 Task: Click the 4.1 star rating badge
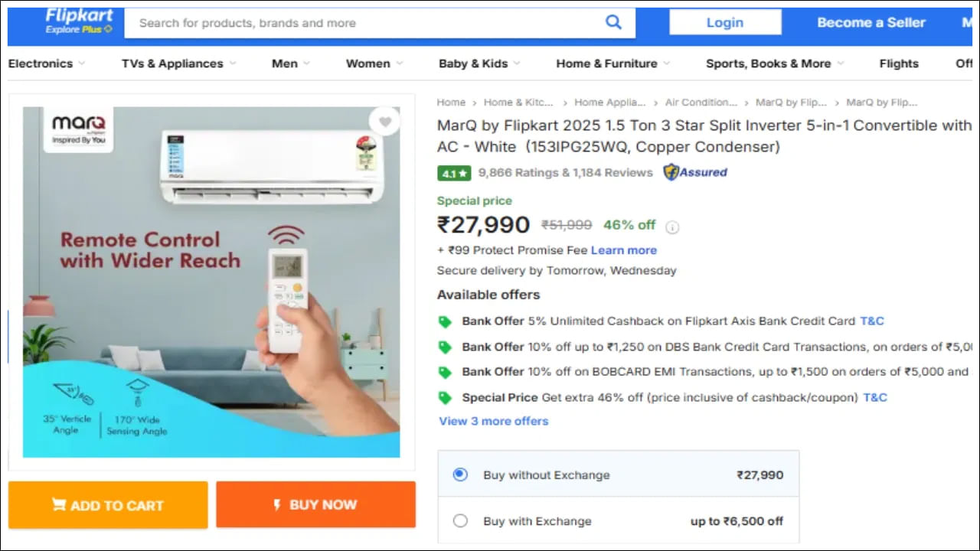click(x=453, y=173)
